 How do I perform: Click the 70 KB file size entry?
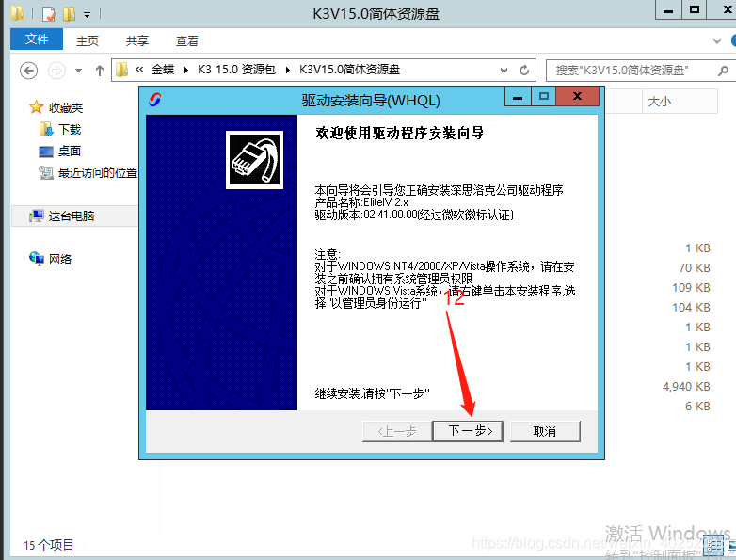(695, 268)
